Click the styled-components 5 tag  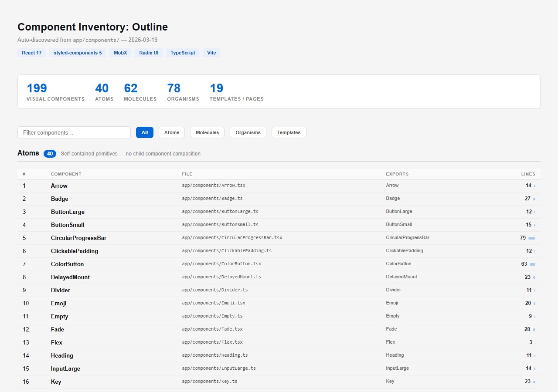(78, 53)
